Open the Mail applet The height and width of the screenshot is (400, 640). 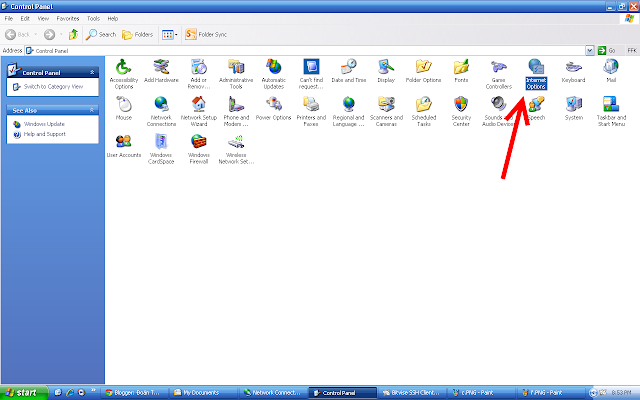pos(611,71)
